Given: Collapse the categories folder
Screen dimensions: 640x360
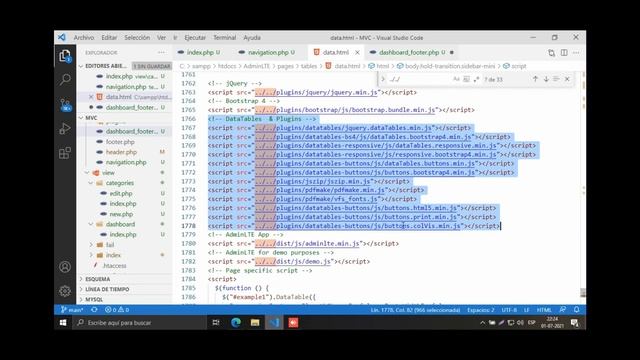Looking at the screenshot, I should (x=91, y=183).
